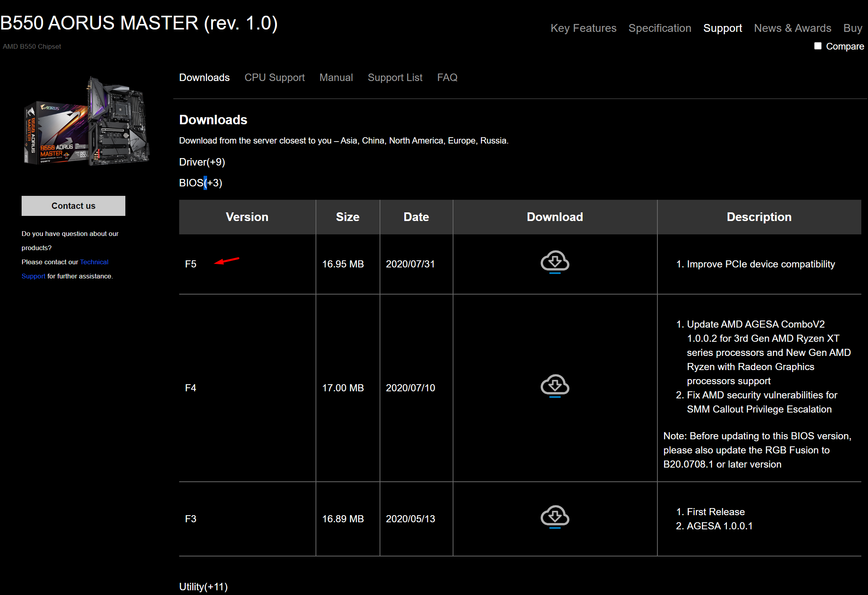This screenshot has height=595, width=868.
Task: Open the Support List sub-tab
Action: pyautogui.click(x=395, y=77)
